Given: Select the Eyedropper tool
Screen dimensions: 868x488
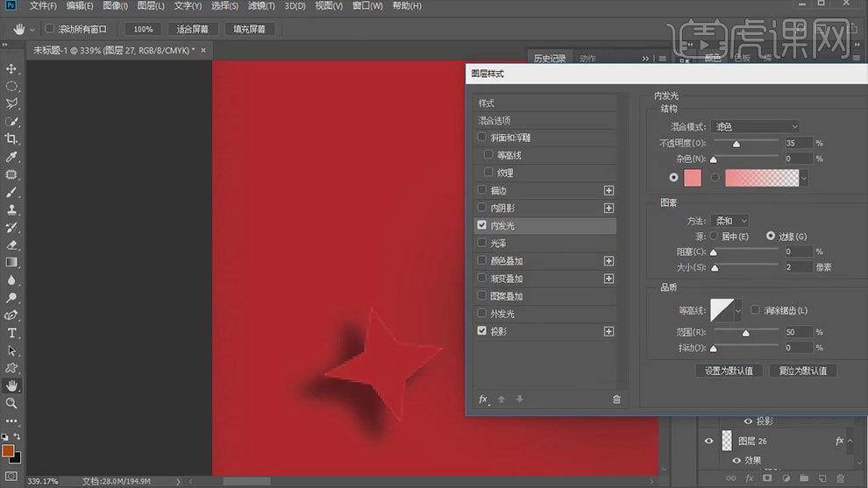Looking at the screenshot, I should point(11,157).
